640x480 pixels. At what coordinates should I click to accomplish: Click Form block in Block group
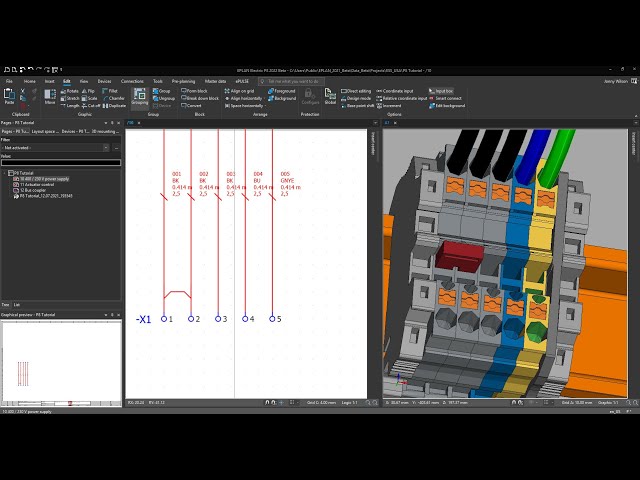(194, 91)
